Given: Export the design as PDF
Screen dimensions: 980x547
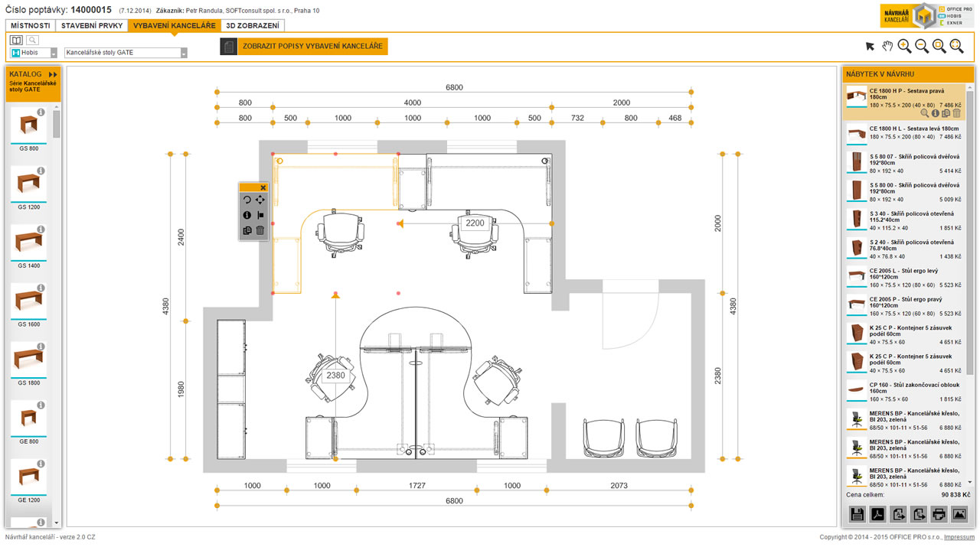Looking at the screenshot, I should (878, 514).
